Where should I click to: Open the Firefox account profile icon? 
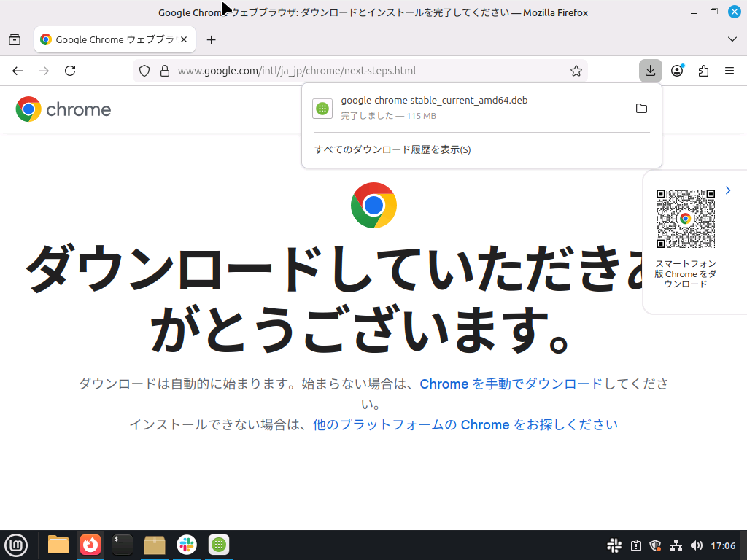click(676, 71)
